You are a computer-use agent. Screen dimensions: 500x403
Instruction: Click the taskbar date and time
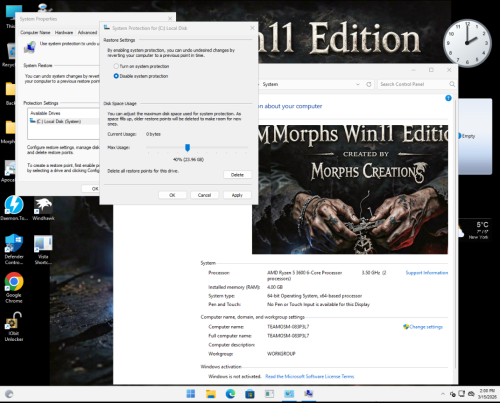pyautogui.click(x=487, y=394)
